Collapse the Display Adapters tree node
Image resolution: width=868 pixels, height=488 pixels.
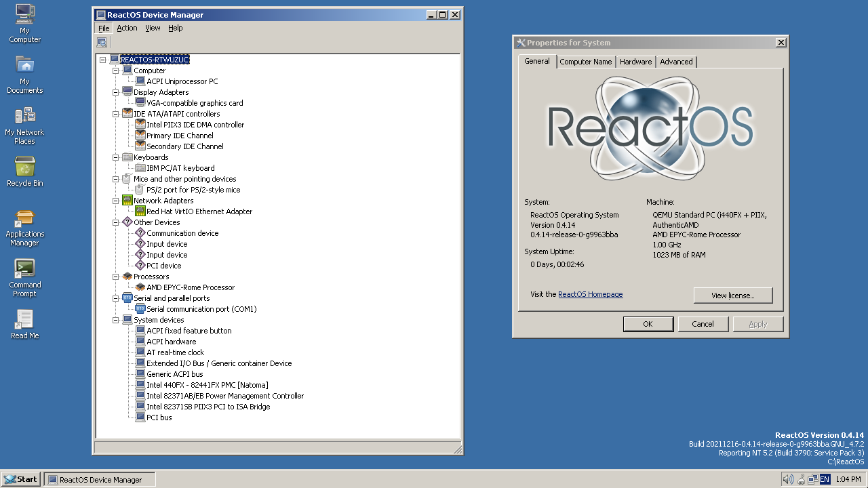115,91
